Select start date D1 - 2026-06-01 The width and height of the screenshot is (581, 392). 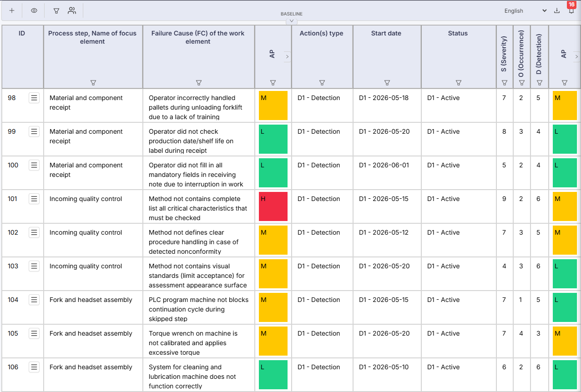(x=384, y=165)
